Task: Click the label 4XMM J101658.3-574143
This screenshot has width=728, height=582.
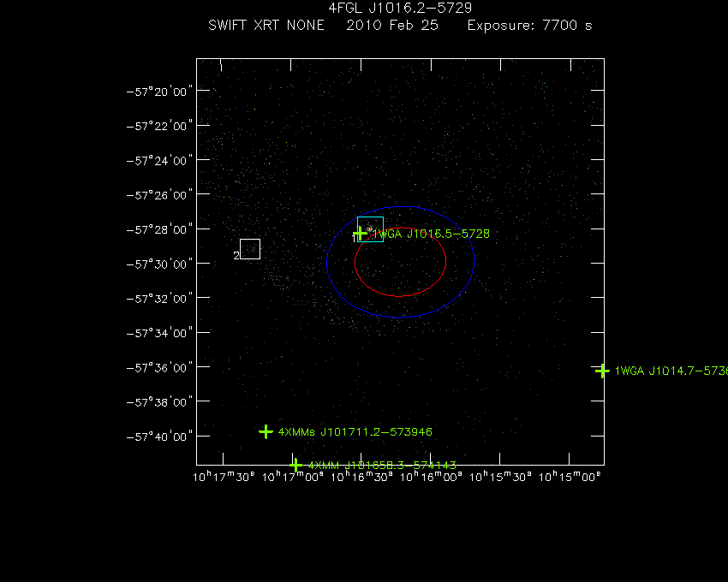Action: point(382,465)
